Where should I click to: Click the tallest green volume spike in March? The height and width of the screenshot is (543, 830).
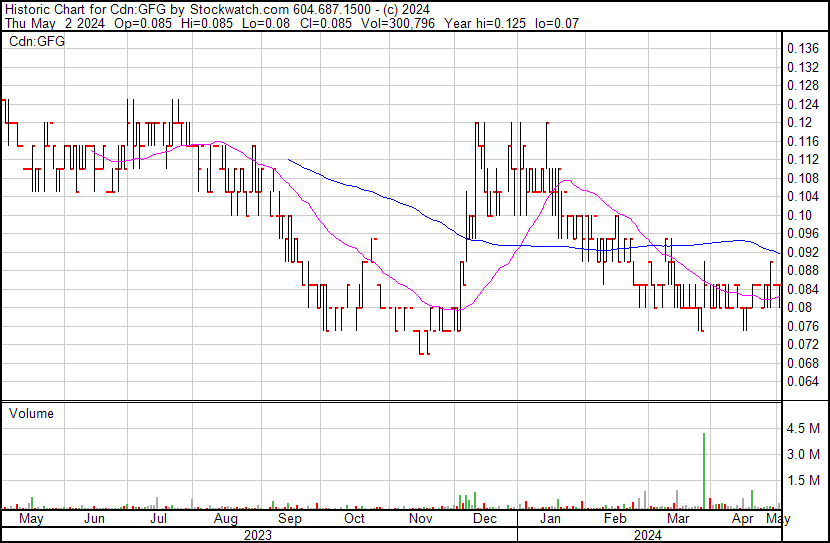(x=704, y=470)
